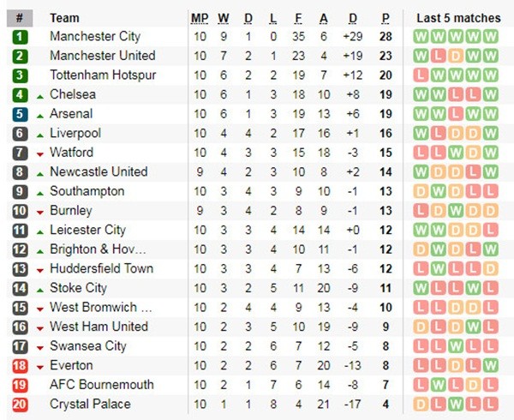Click the red loss badge in Tottenham's form
514x420 pixels.
tap(420, 75)
